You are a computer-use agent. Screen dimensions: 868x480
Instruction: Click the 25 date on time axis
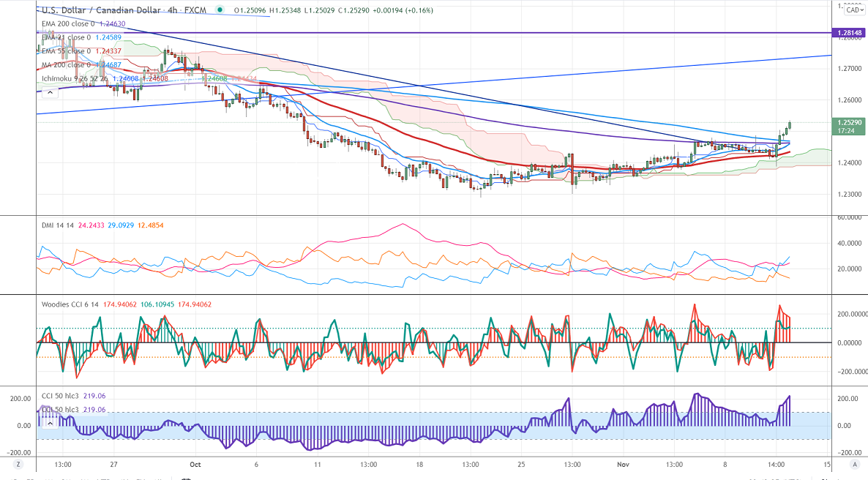coord(522,465)
